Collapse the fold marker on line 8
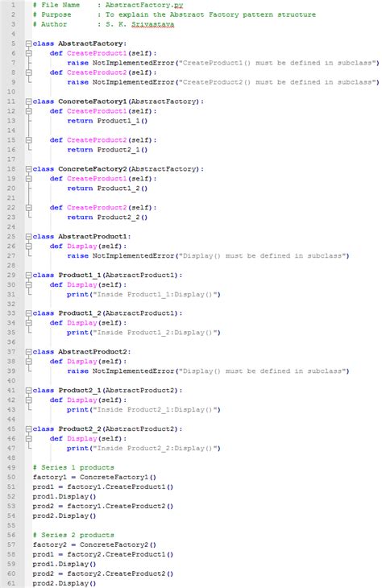Screen dimensions: 382x588 coord(28,72)
